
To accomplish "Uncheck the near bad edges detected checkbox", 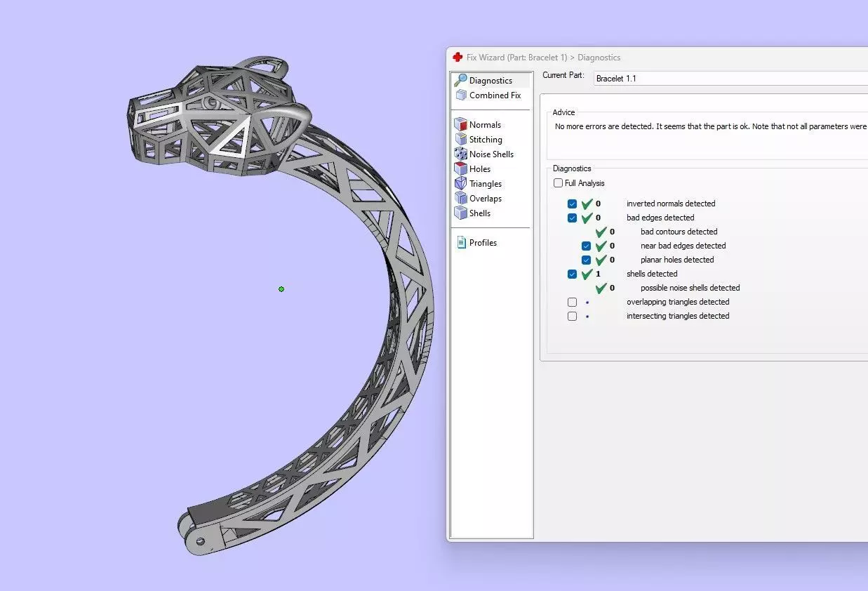I will pos(586,246).
